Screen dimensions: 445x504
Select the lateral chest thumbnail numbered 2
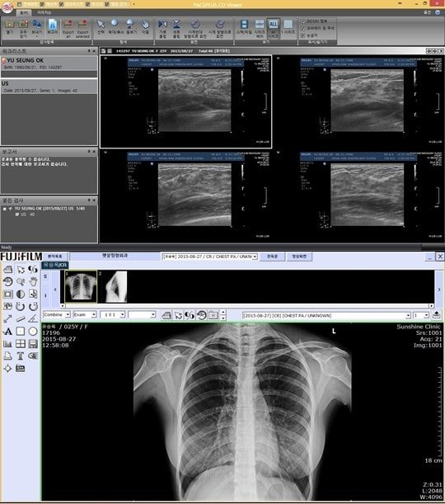click(x=115, y=287)
